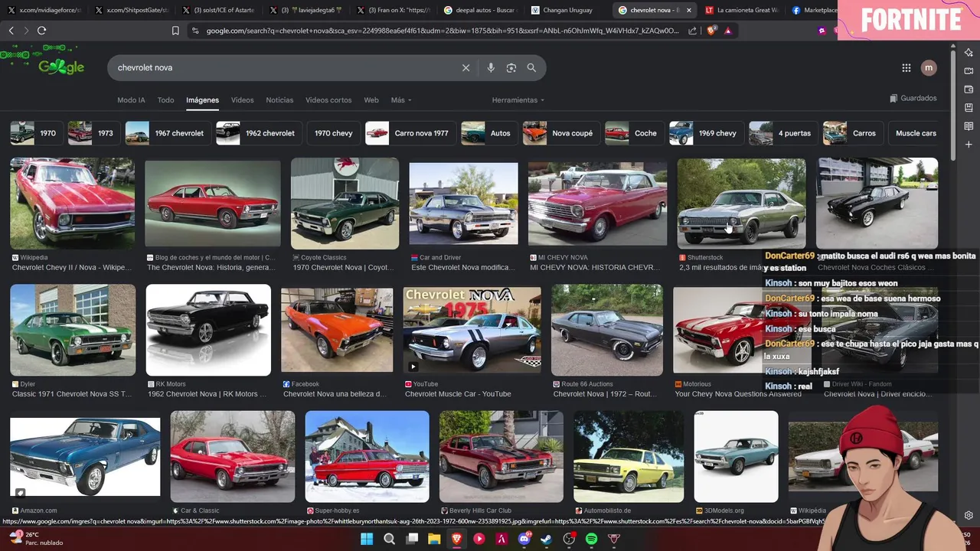Open the Facebook orange Nova image
The width and height of the screenshot is (980, 551).
[337, 330]
